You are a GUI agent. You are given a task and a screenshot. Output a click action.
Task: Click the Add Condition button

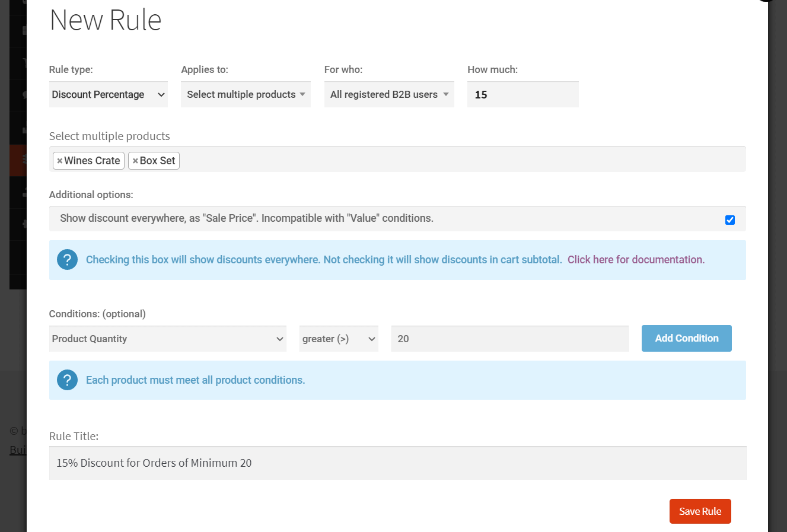[687, 338]
